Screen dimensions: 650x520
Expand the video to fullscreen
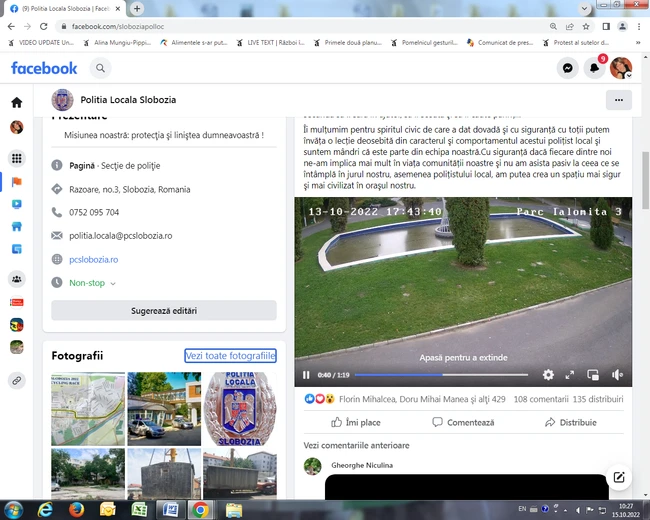pos(570,375)
